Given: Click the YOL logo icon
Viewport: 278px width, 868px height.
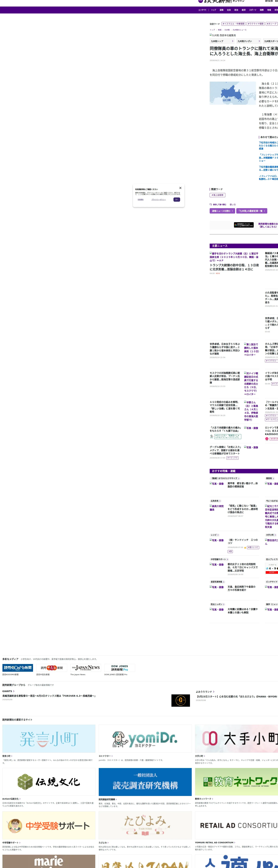Looking at the screenshot, I should 200,1.
